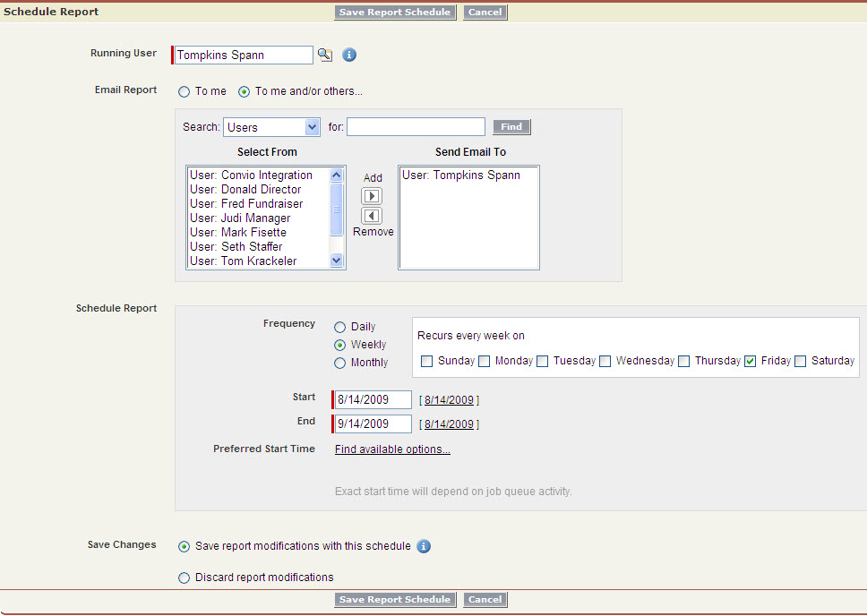
Task: Select Discard report modifications
Action: point(185,578)
